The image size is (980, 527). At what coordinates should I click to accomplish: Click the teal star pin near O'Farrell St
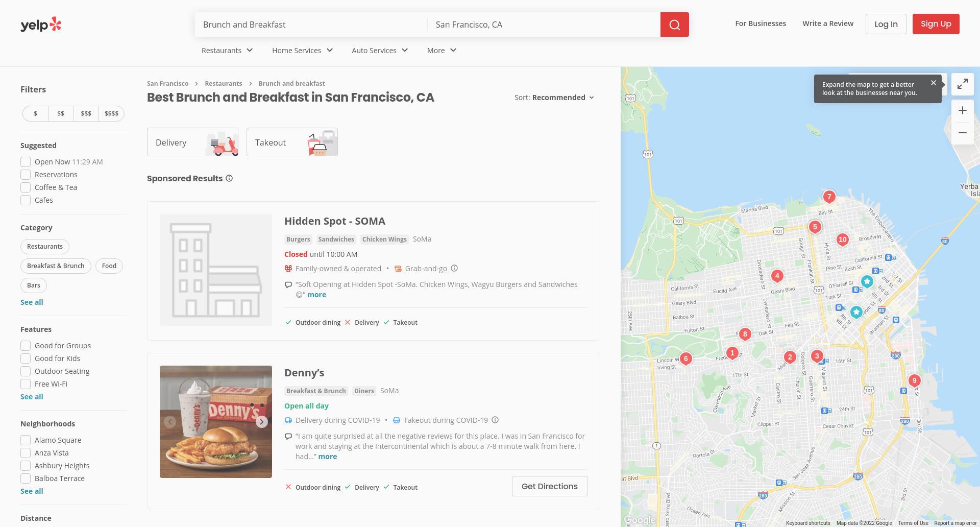pos(867,281)
